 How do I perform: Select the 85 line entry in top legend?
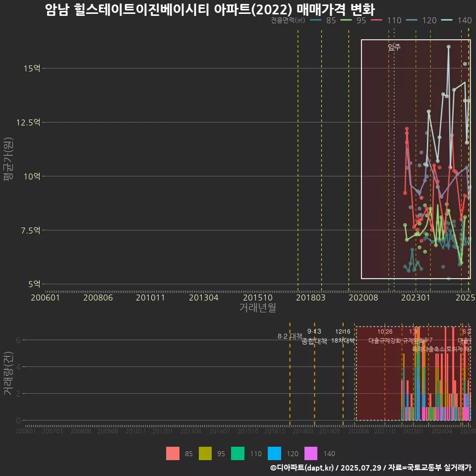click(x=323, y=20)
